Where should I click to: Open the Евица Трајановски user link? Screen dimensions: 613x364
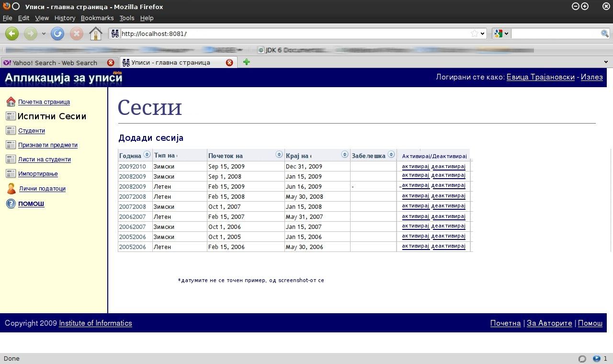click(540, 77)
